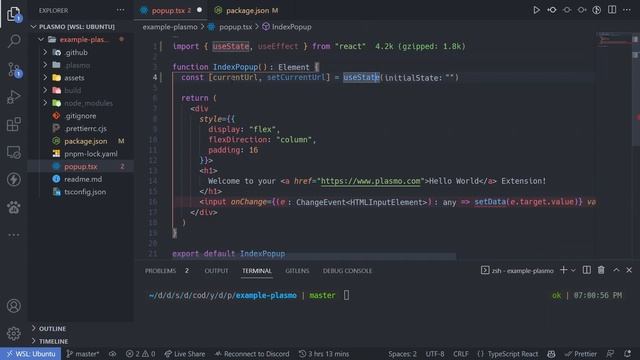Screen dimensions: 640x360
Task: Open the GITLENS panel tab
Action: tap(297, 271)
